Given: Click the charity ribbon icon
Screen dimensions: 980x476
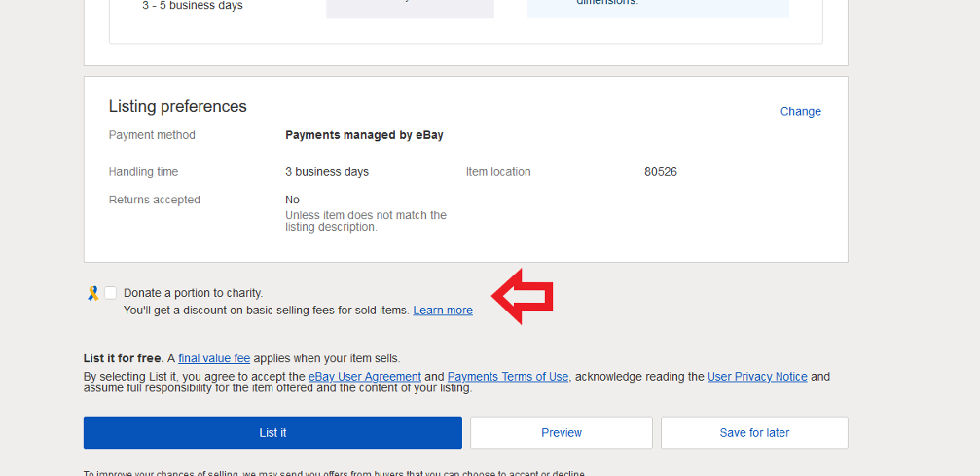Looking at the screenshot, I should point(93,293).
